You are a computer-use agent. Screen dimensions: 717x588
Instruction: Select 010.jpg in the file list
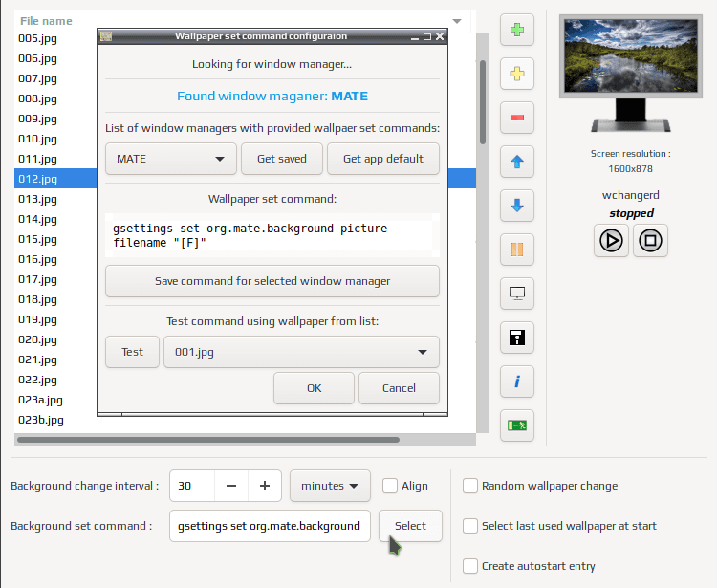(x=38, y=139)
